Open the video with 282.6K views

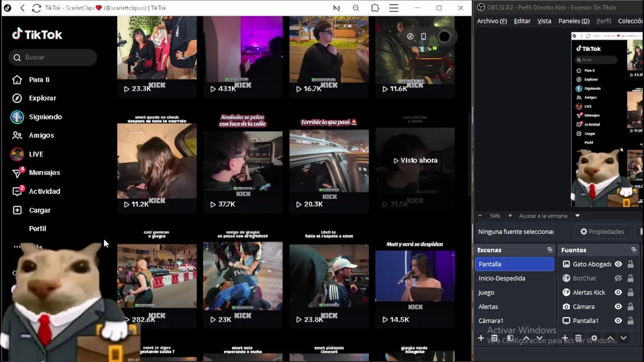coord(156,277)
